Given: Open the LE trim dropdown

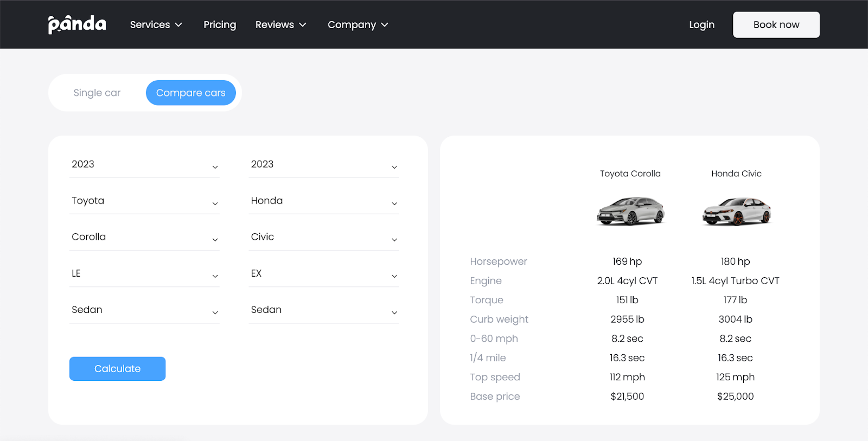Looking at the screenshot, I should [144, 273].
